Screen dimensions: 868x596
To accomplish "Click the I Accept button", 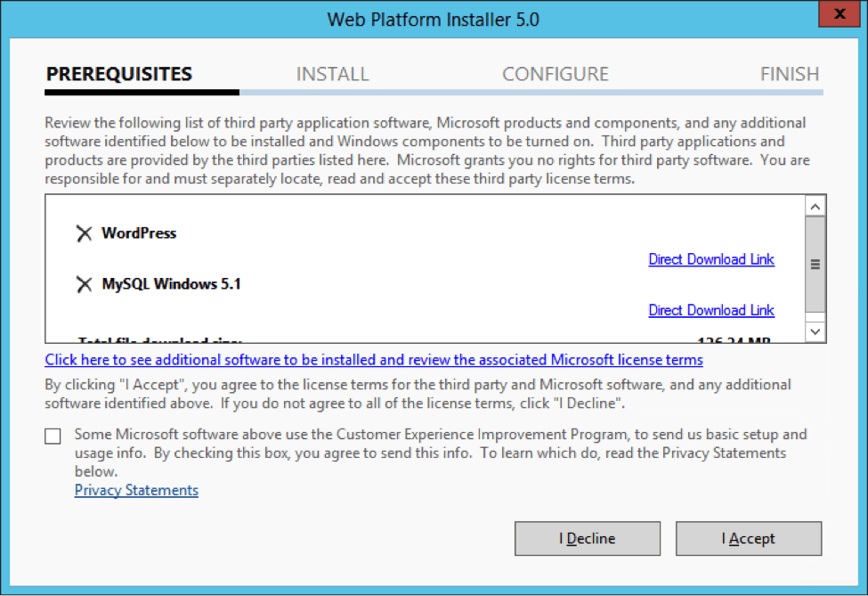I will click(x=748, y=538).
